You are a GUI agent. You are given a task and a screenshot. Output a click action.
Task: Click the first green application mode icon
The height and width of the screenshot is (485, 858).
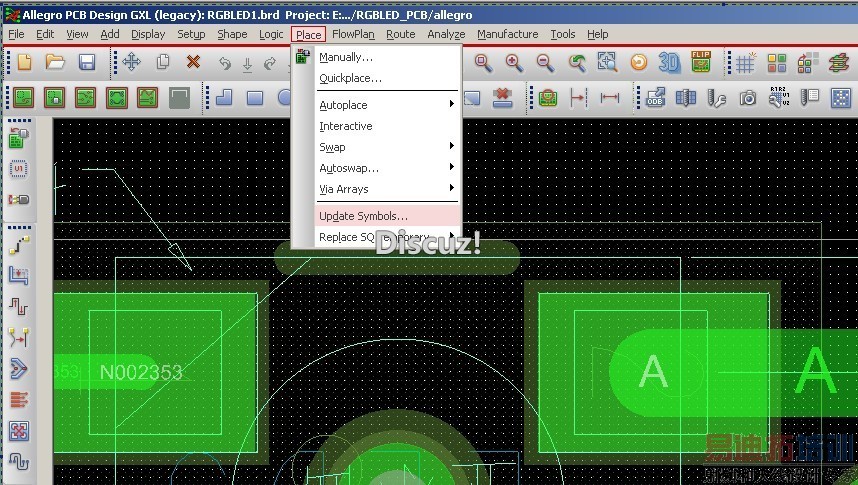click(x=24, y=99)
